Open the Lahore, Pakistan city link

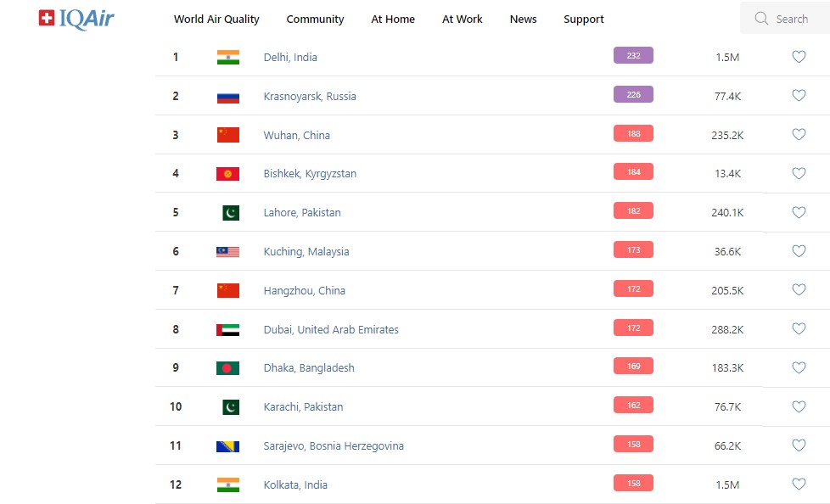click(302, 213)
